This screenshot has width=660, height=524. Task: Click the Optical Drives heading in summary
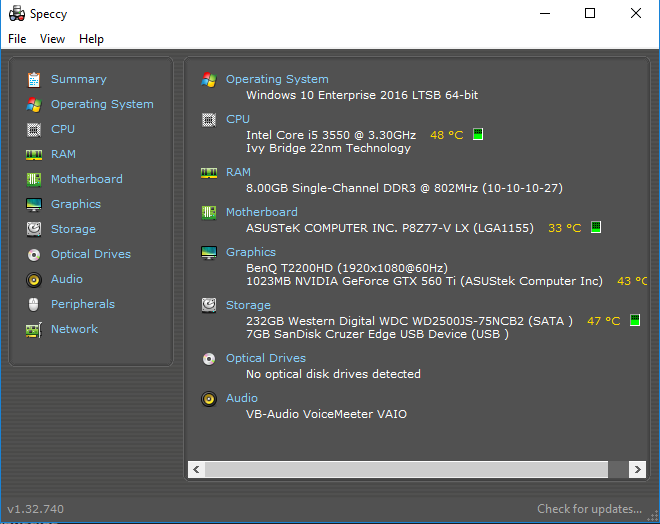tap(265, 358)
